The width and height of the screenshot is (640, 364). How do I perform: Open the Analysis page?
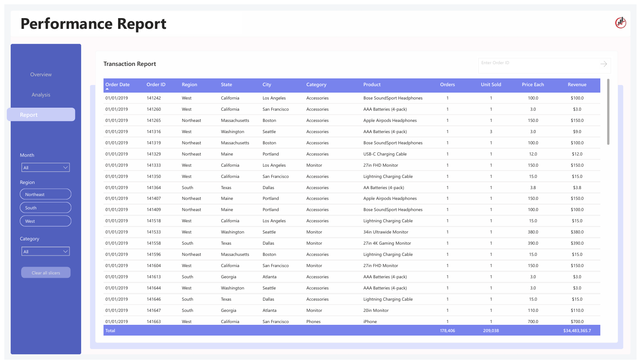[x=41, y=94]
